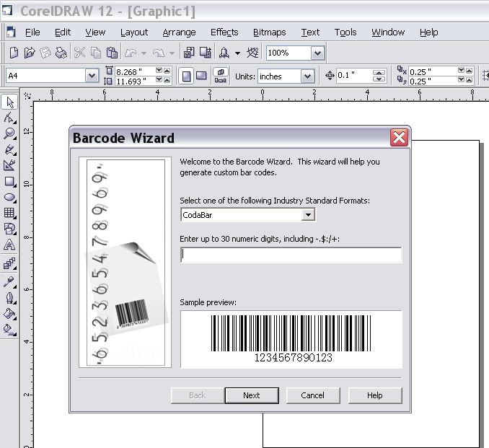Close the Barcode Wizard dialog
The width and height of the screenshot is (489, 448).
399,137
